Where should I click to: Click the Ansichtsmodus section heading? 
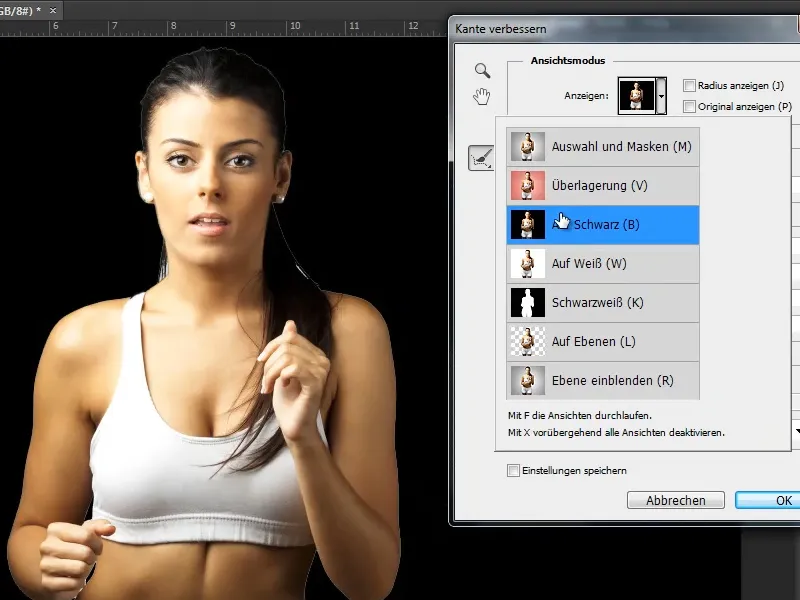tap(567, 60)
